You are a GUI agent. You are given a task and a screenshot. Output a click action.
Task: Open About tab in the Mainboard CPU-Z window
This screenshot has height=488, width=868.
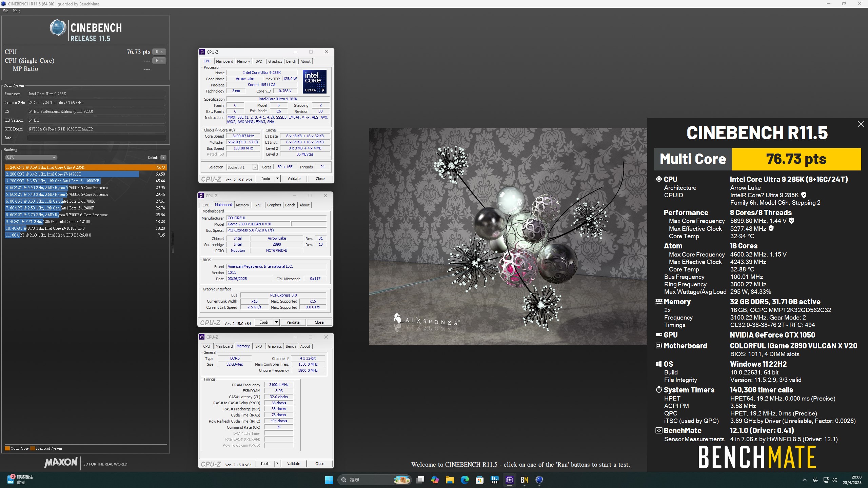[x=304, y=205]
